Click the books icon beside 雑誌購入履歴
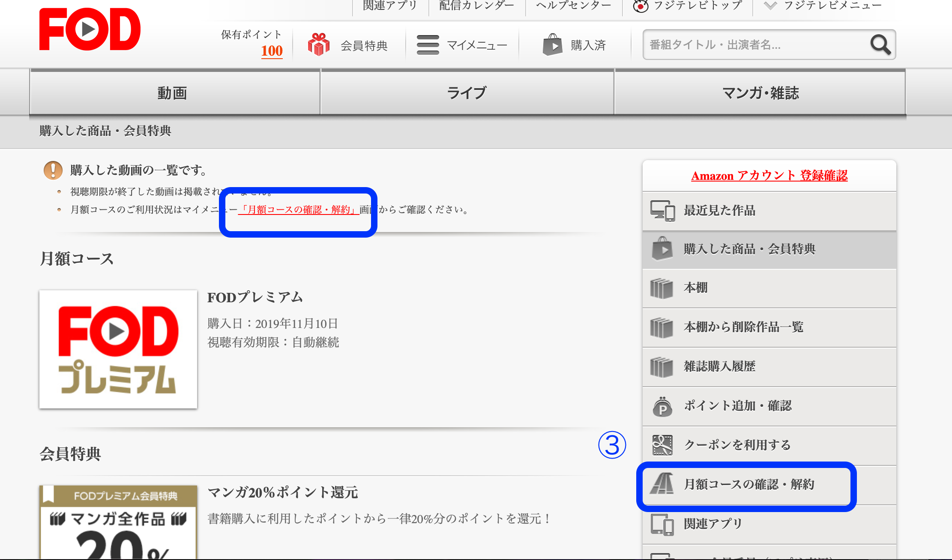 pyautogui.click(x=662, y=367)
